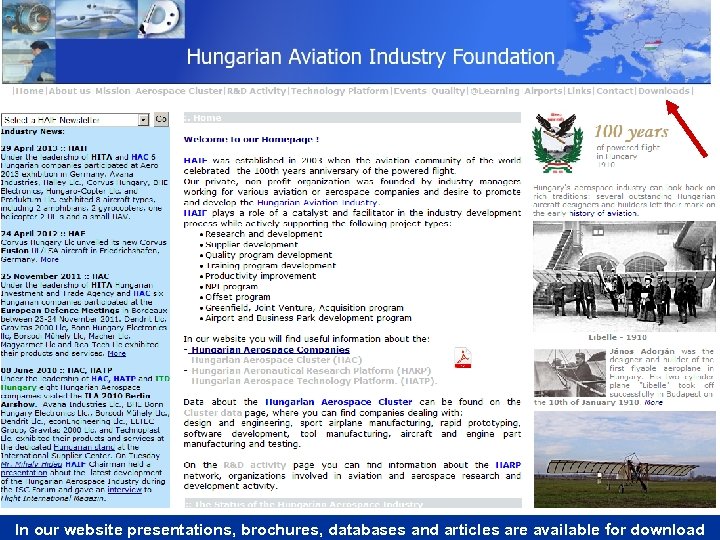
Task: Open the interview link in news sidebar
Action: point(124,490)
